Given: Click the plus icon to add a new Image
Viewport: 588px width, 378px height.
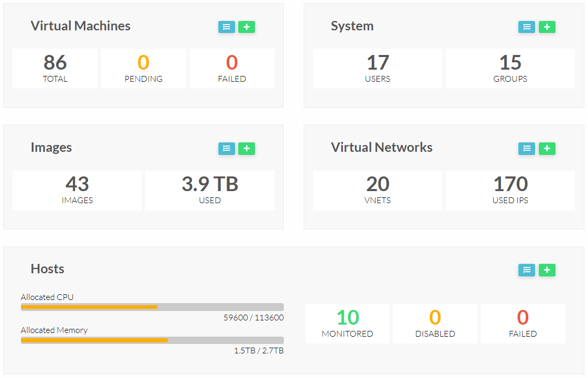Looking at the screenshot, I should coord(247,149).
